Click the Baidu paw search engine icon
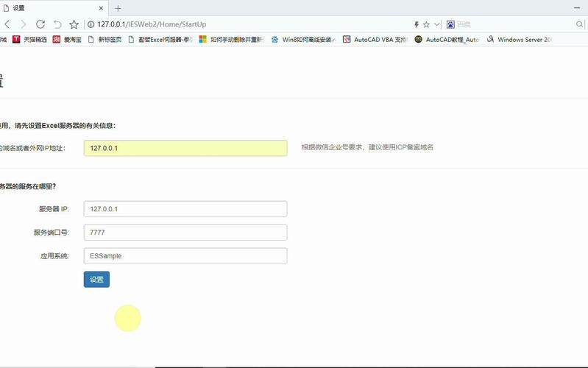The width and height of the screenshot is (588, 368). tap(450, 24)
